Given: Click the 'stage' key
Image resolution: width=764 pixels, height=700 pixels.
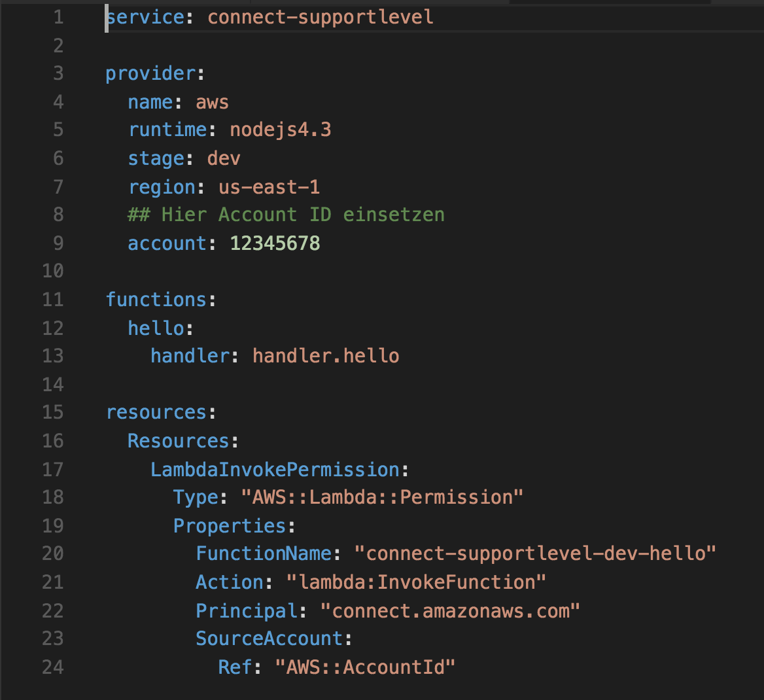Looking at the screenshot, I should [156, 159].
